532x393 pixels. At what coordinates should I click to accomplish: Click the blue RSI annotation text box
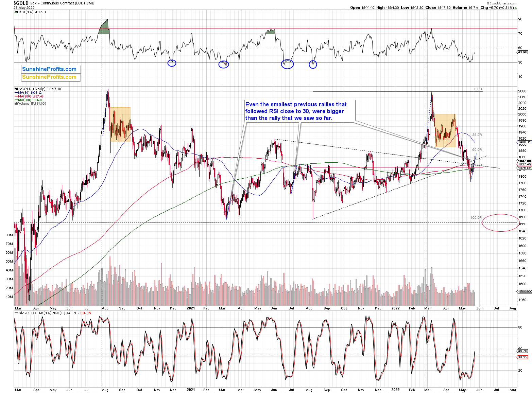pos(296,111)
